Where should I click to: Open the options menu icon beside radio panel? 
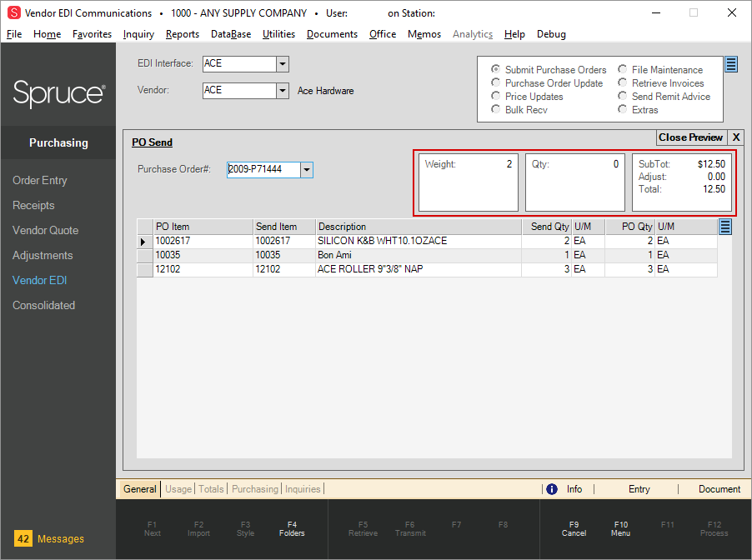coord(731,64)
